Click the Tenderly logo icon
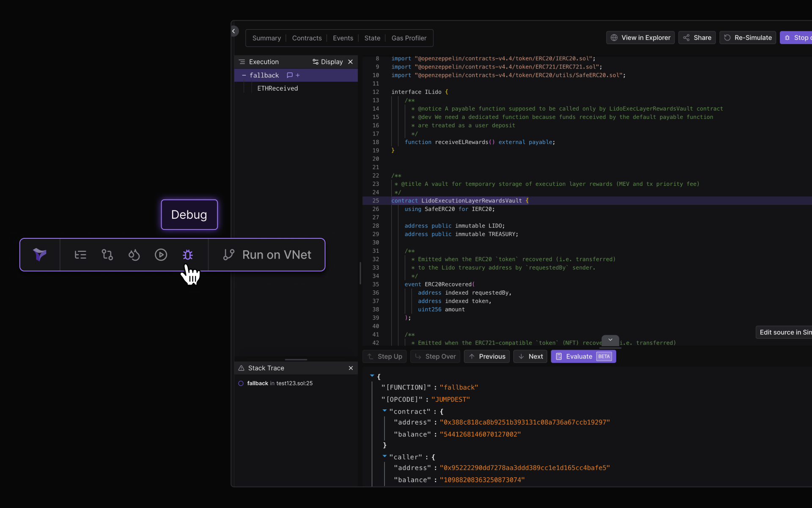The width and height of the screenshot is (812, 508). 40,255
